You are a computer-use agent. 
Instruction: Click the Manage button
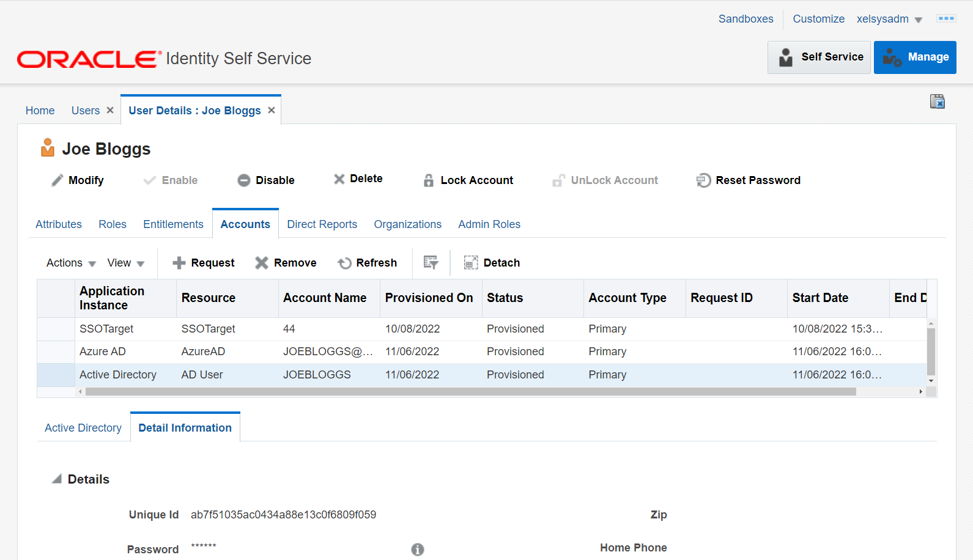point(915,57)
